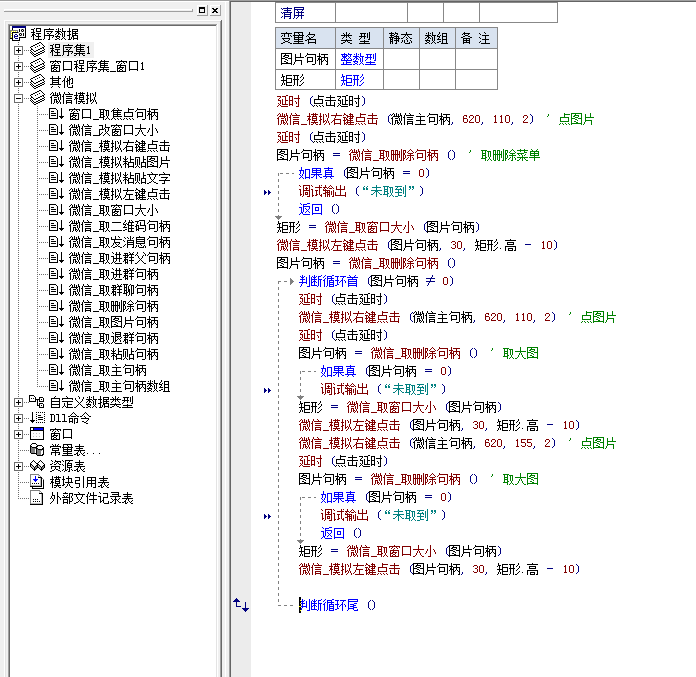
Task: Expand the 自定义数据类型 node
Action: (x=18, y=402)
